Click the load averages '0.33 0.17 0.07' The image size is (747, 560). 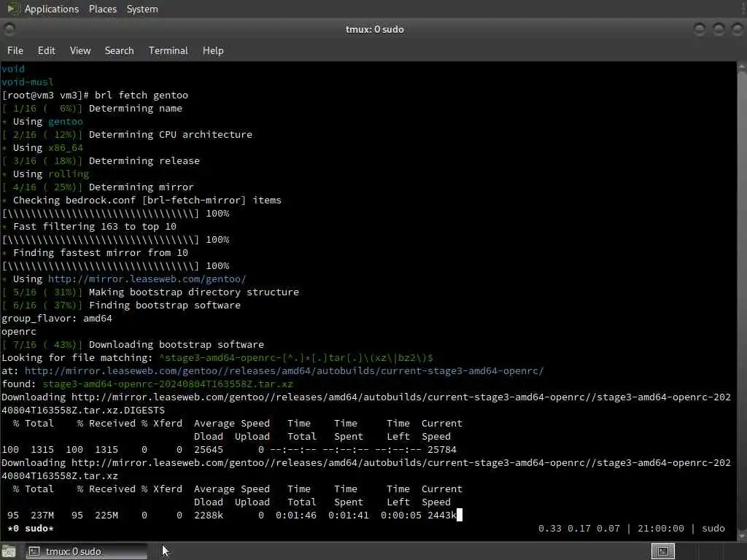pyautogui.click(x=578, y=529)
